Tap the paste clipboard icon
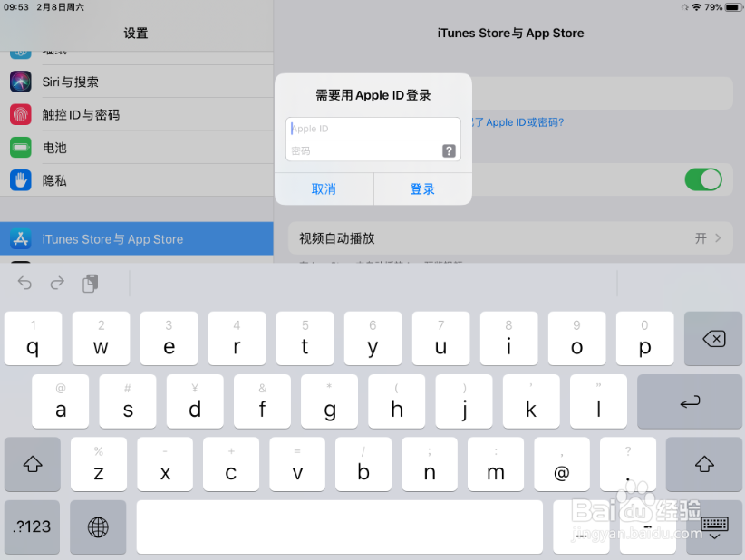Screen dimensions: 745x560 pyautogui.click(x=90, y=283)
